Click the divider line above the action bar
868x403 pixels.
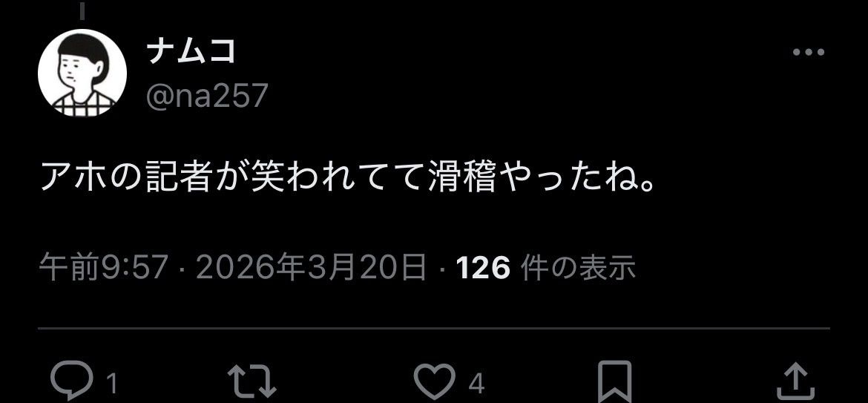click(434, 328)
